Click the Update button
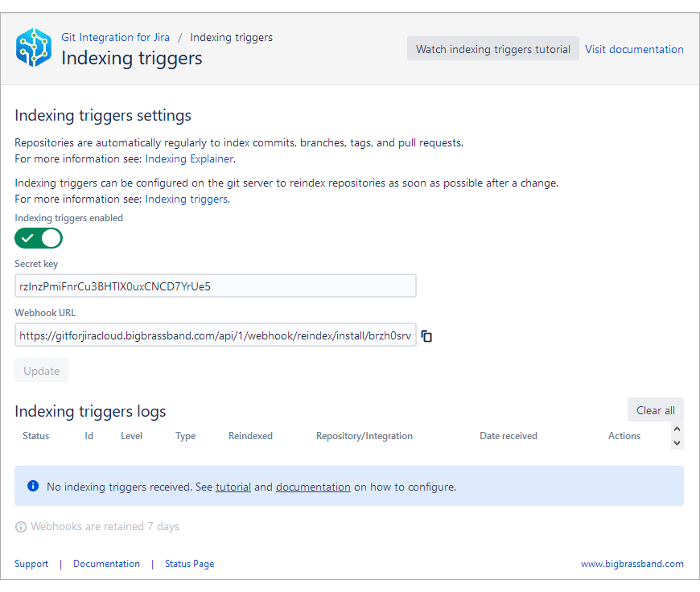Image resolution: width=700 pixels, height=592 pixels. (41, 371)
